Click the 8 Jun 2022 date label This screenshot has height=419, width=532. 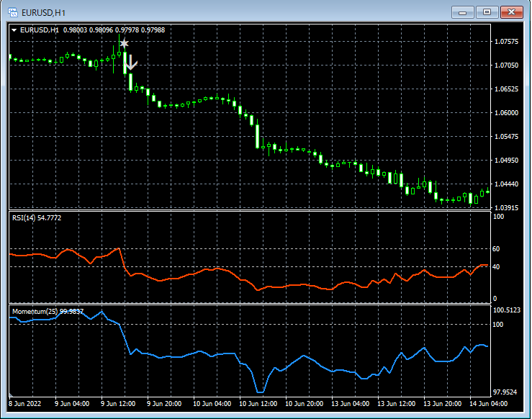[x=24, y=404]
